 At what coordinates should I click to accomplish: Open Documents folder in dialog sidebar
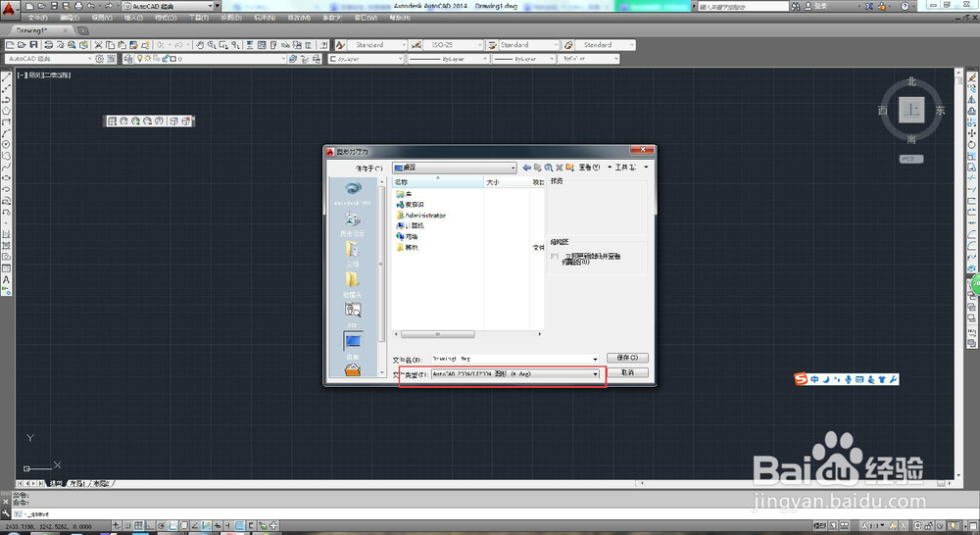tap(353, 254)
